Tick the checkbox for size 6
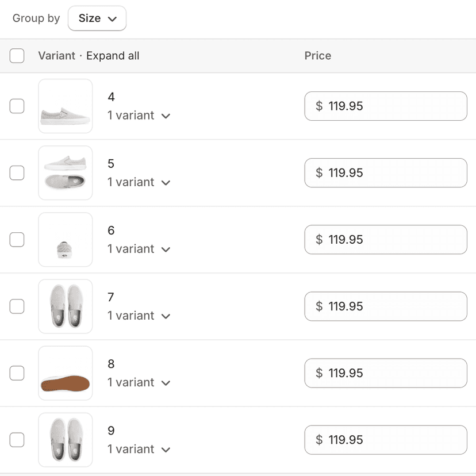 [17, 240]
